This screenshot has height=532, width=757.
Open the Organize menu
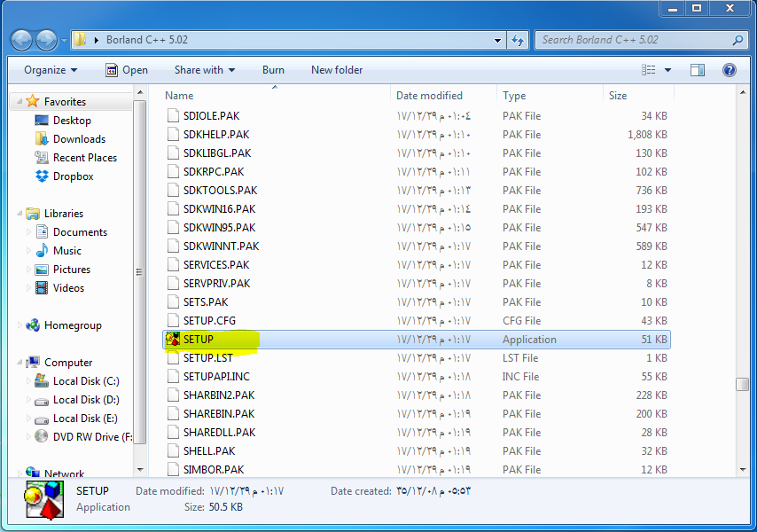(51, 70)
